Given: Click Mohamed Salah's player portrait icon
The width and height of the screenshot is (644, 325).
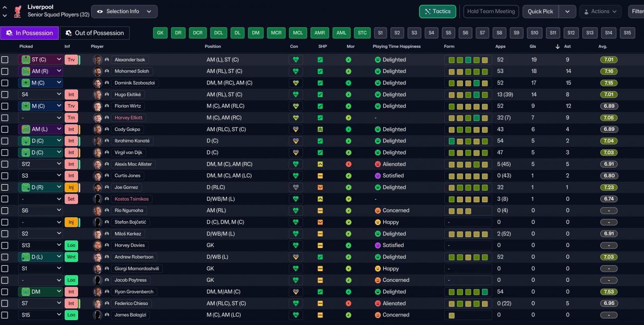Looking at the screenshot, I should 98,71.
